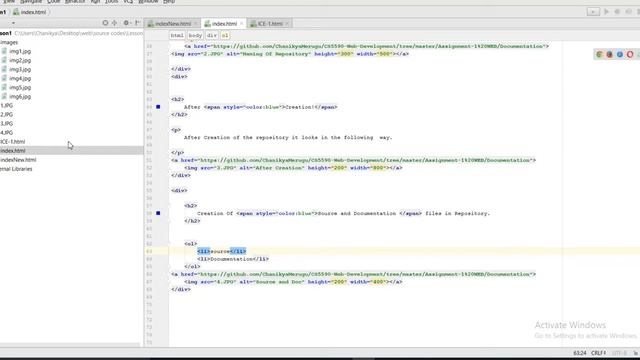Click html breadcrumb in editor
The height and width of the screenshot is (360, 640).
pyautogui.click(x=177, y=36)
